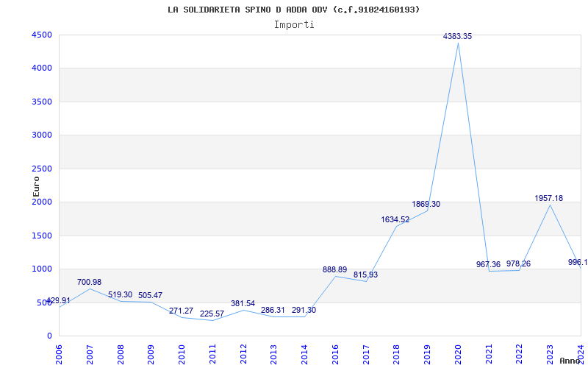Image resolution: width=588 pixels, height=368 pixels.
Task: Click the 2010 year label
Action: pos(182,355)
